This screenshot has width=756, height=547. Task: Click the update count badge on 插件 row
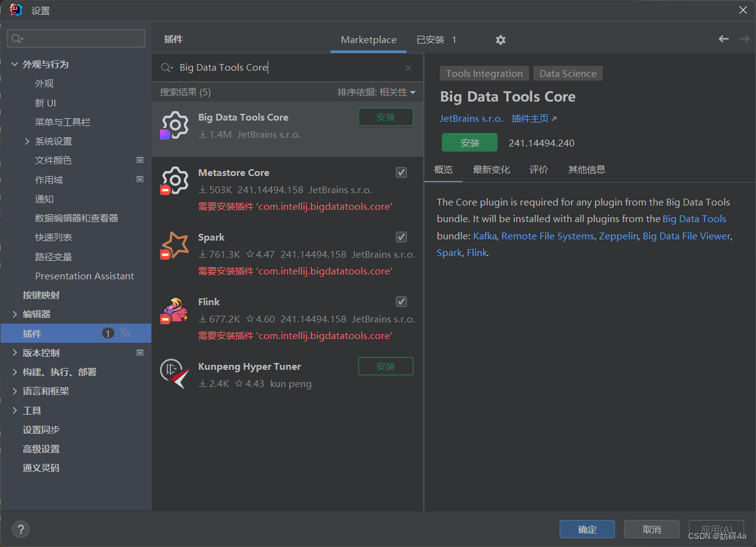tap(108, 333)
